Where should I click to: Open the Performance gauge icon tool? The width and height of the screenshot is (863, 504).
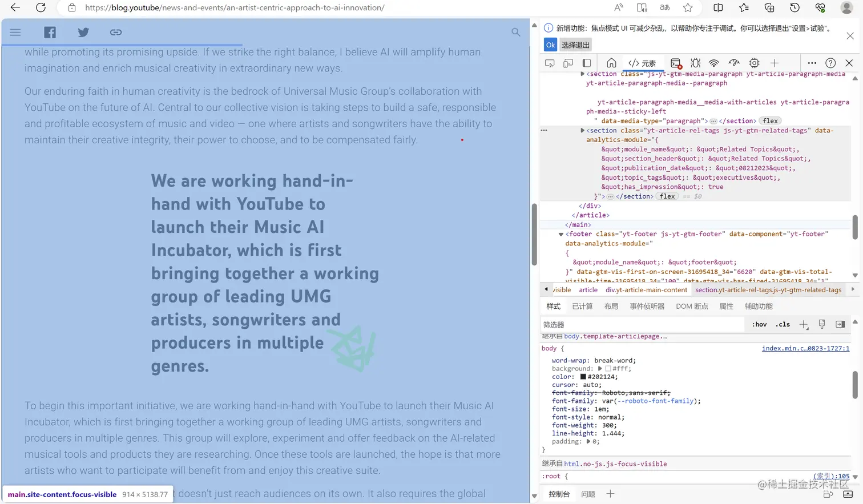[734, 63]
